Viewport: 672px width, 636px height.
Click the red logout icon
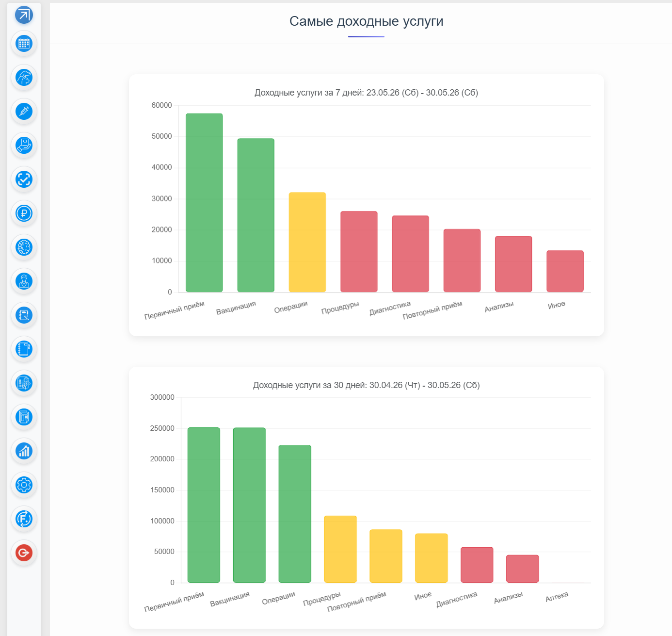pos(24,553)
